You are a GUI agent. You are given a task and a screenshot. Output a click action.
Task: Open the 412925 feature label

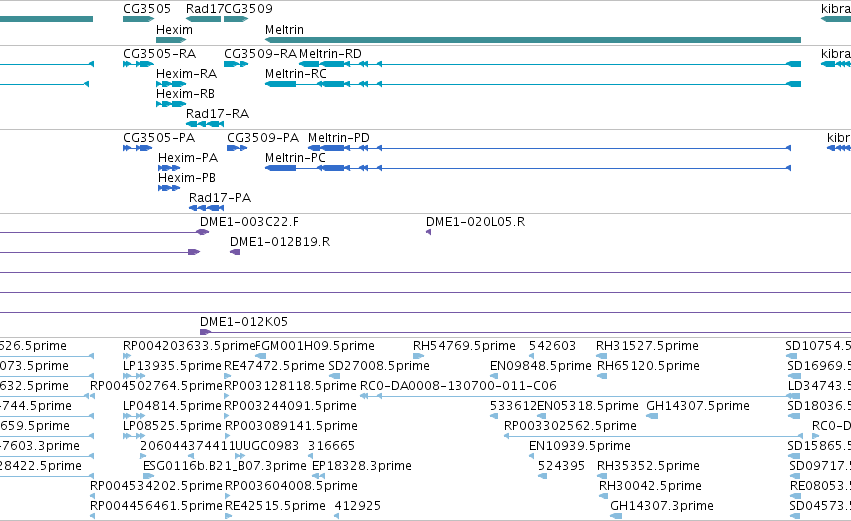click(358, 507)
